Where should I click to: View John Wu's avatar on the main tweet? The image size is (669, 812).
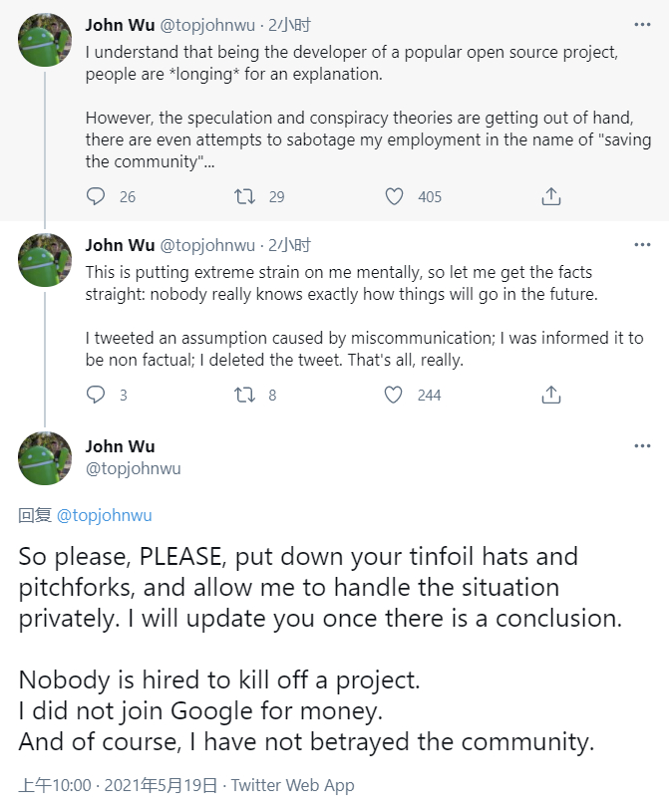[x=45, y=457]
